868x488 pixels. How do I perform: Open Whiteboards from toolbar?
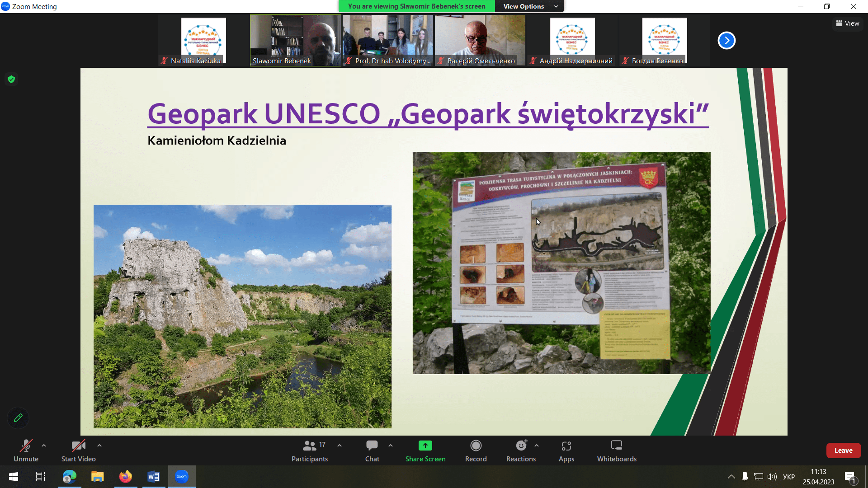616,446
